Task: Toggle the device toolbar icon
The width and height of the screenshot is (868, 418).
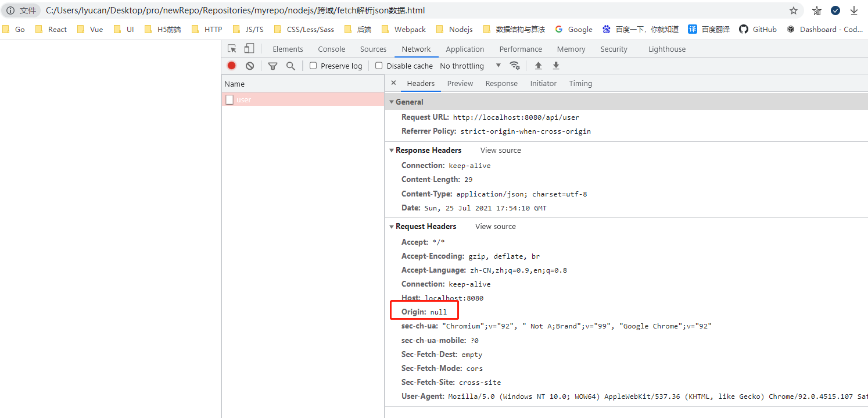Action: pos(249,49)
